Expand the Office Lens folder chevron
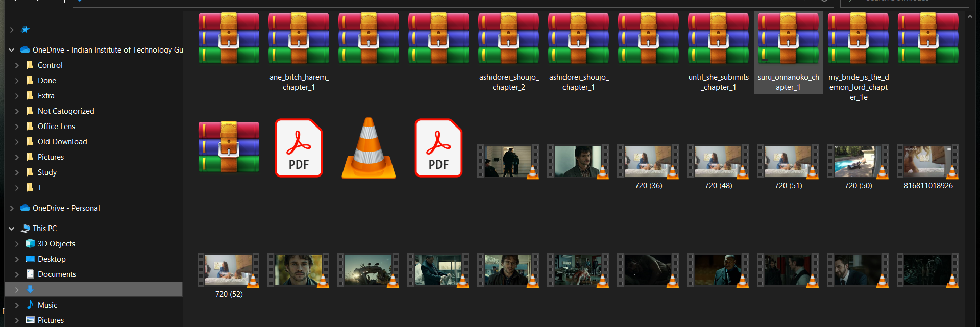 (x=17, y=127)
